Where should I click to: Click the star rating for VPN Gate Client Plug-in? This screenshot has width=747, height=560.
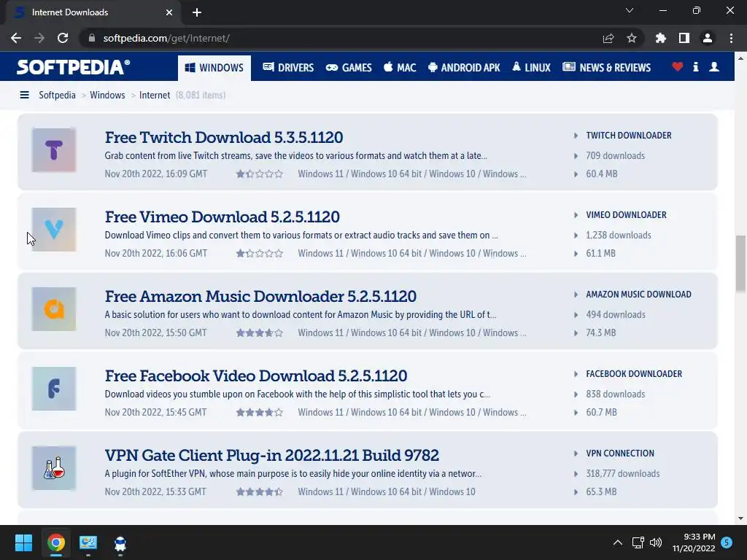coord(260,492)
